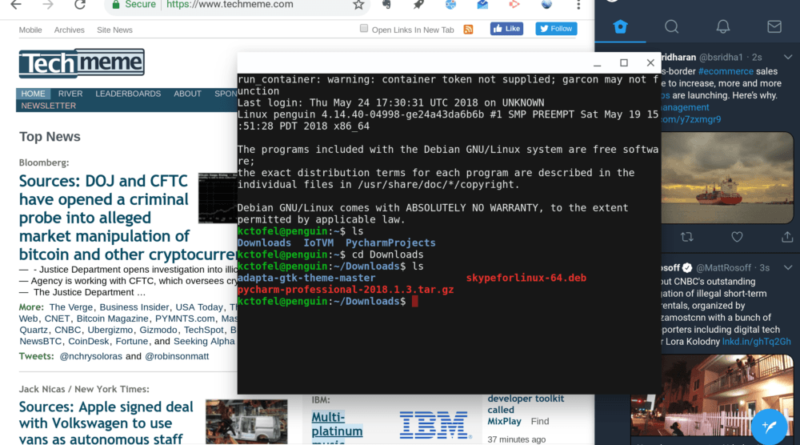Open the Site News link

[x=115, y=30]
